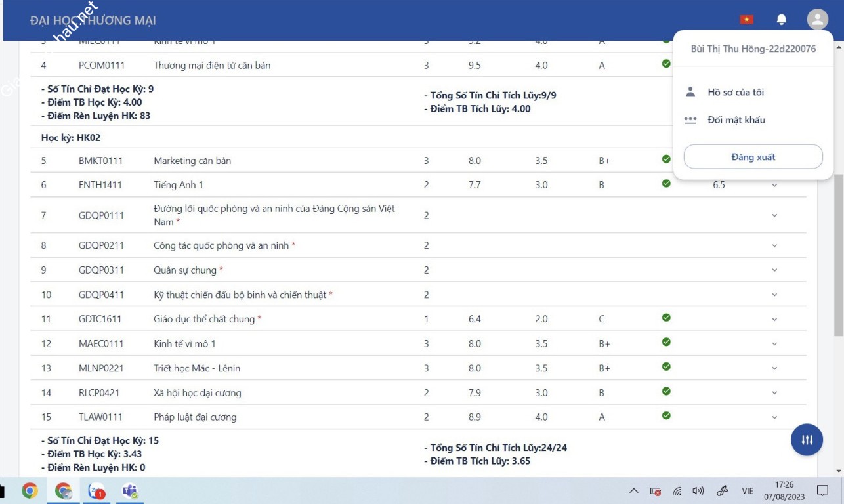This screenshot has height=504, width=844.
Task: Open the Windows notification center icon
Action: click(822, 491)
